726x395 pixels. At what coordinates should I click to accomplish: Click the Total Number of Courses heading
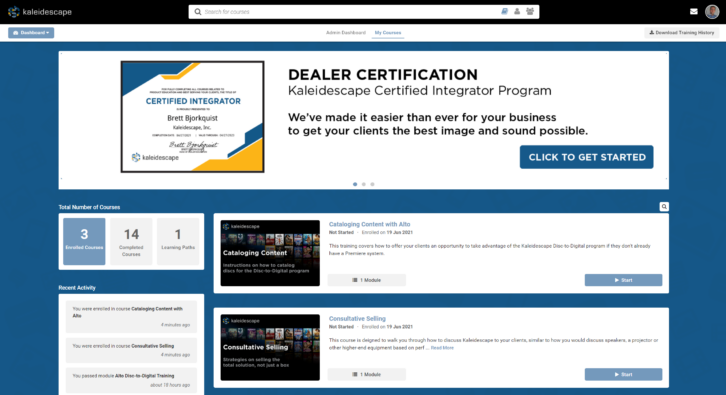click(x=89, y=207)
